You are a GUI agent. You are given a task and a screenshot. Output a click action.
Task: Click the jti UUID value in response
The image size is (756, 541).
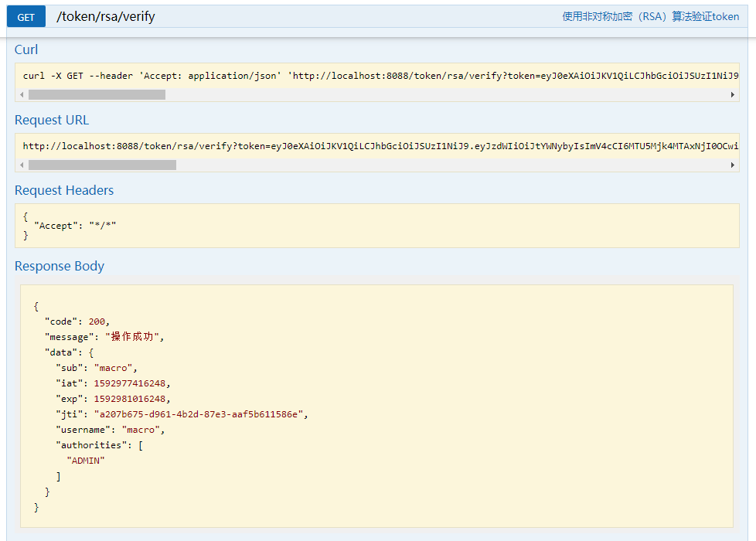[x=201, y=414]
